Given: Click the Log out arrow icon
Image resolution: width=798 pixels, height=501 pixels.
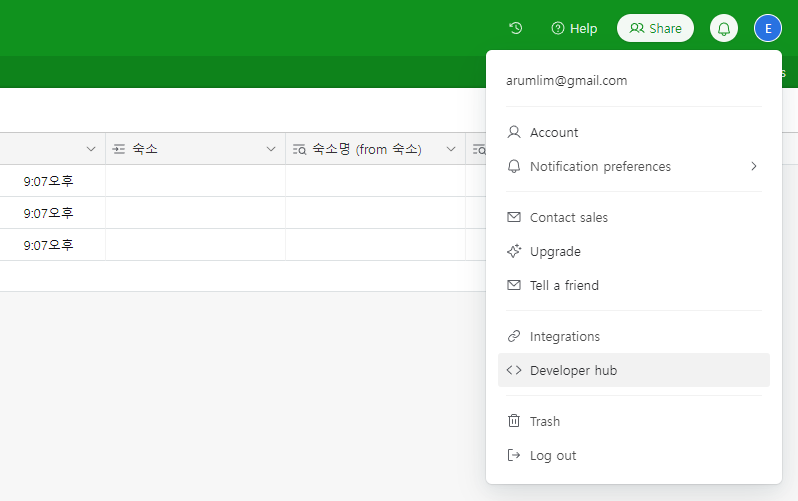Looking at the screenshot, I should click(x=514, y=455).
